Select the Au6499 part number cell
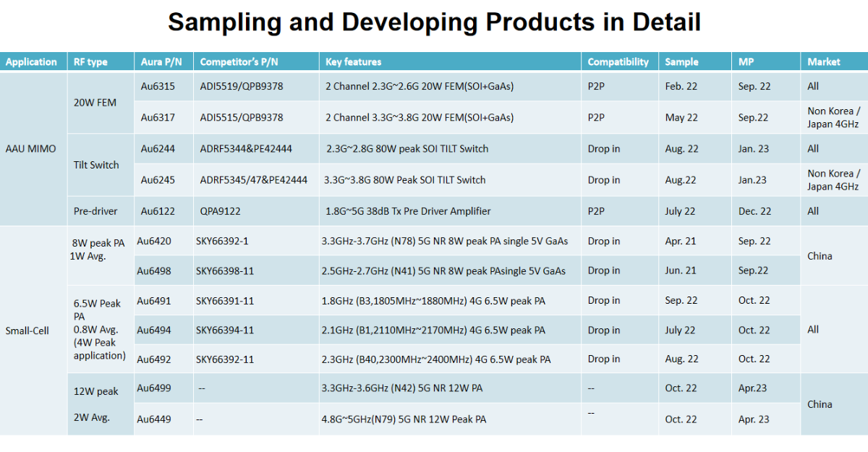The image size is (868, 452). pyautogui.click(x=154, y=388)
